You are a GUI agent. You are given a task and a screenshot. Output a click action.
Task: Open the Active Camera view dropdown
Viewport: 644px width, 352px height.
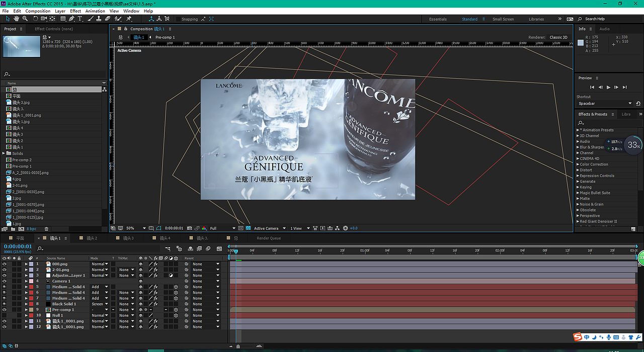coord(270,228)
